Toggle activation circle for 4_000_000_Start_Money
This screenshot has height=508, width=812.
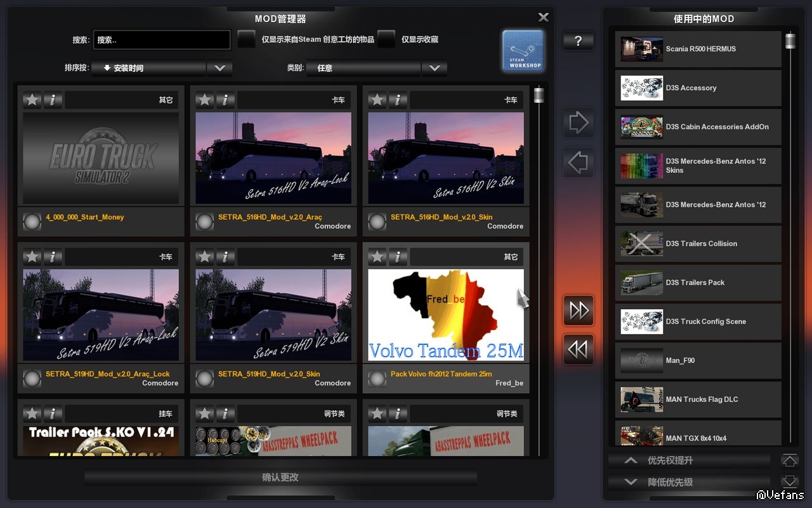pos(32,222)
